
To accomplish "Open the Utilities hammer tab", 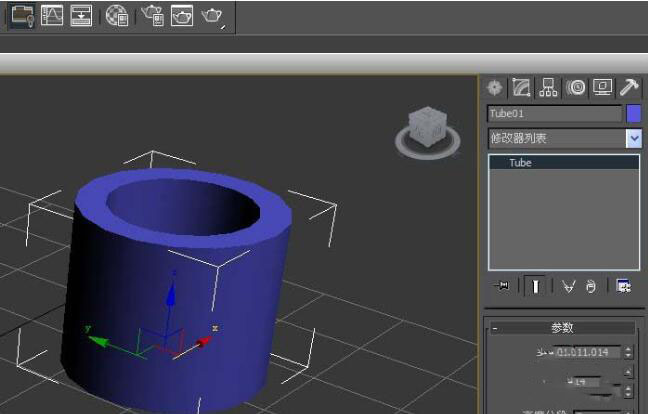I will click(629, 88).
